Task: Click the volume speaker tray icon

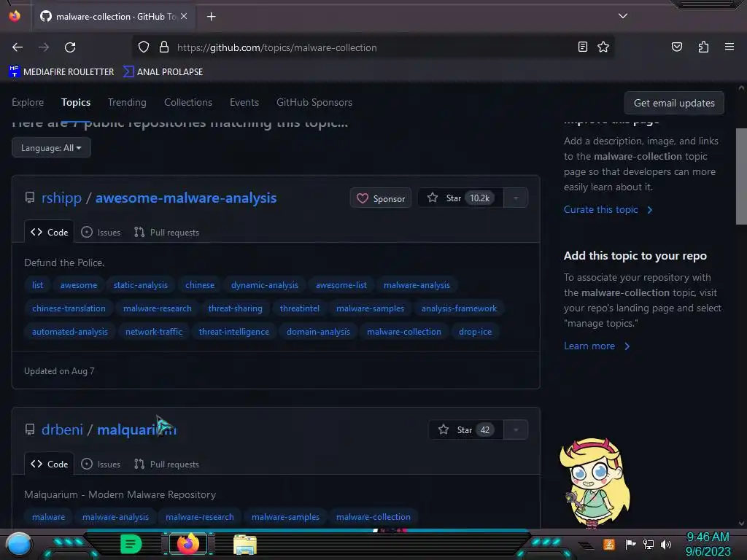Action: [x=666, y=544]
